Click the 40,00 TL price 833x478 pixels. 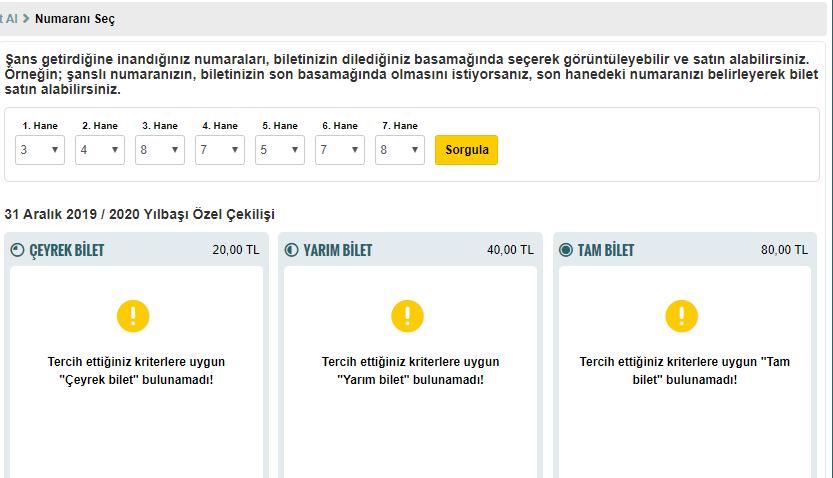(x=511, y=250)
